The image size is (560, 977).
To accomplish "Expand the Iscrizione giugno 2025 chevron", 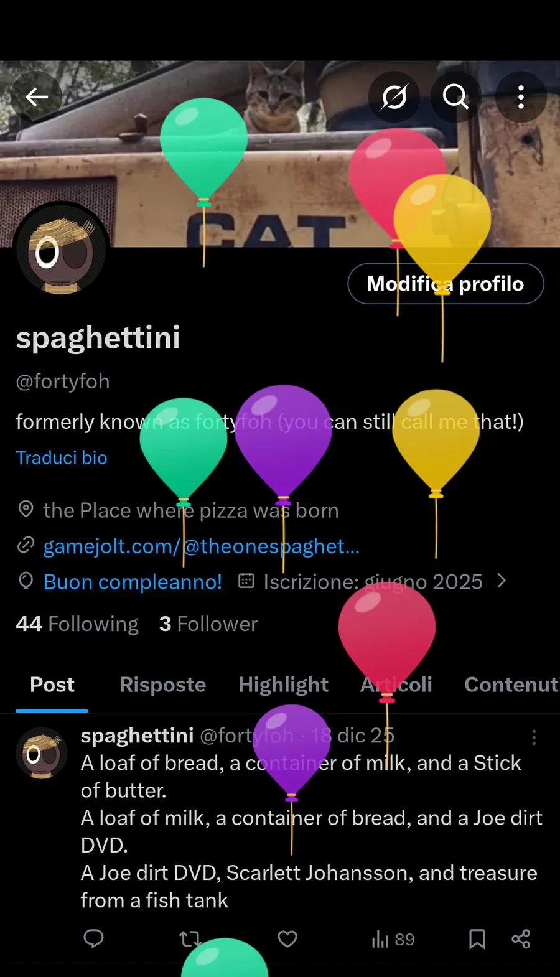I will (x=502, y=581).
